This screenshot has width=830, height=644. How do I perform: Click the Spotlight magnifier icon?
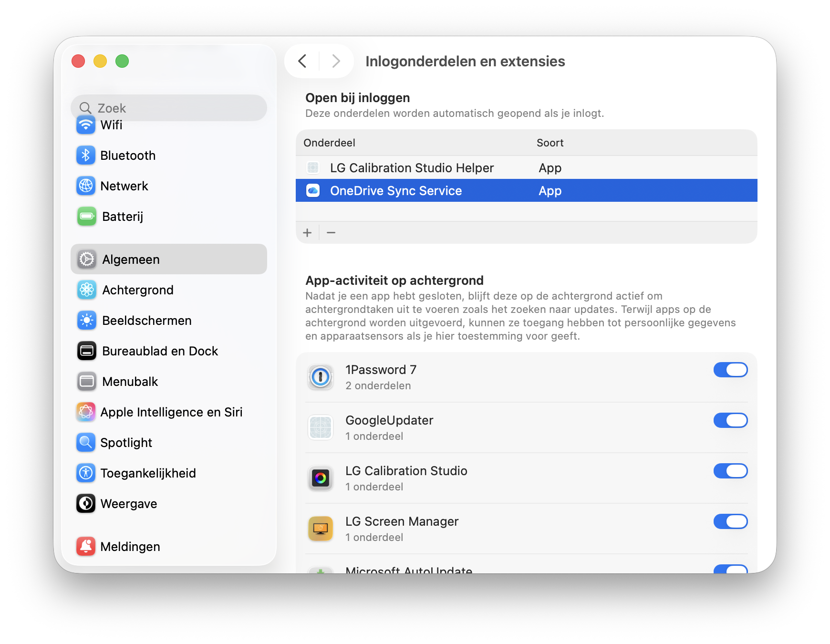pyautogui.click(x=86, y=443)
